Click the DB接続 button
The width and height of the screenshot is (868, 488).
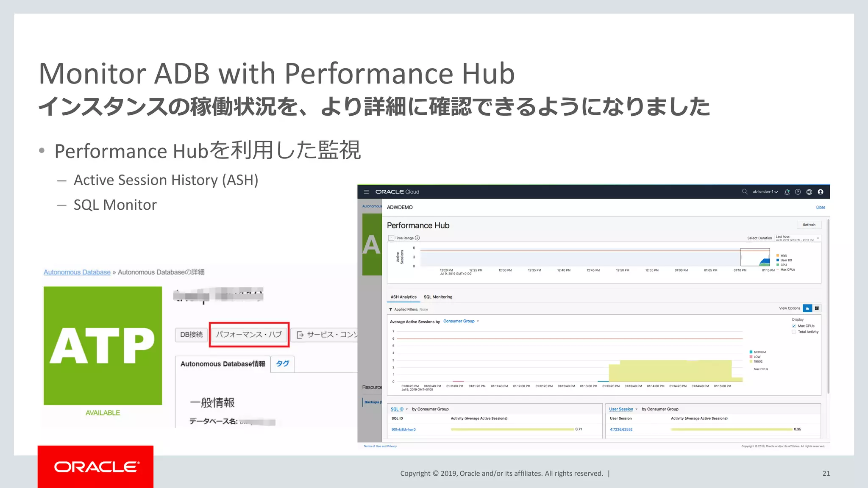[192, 335]
